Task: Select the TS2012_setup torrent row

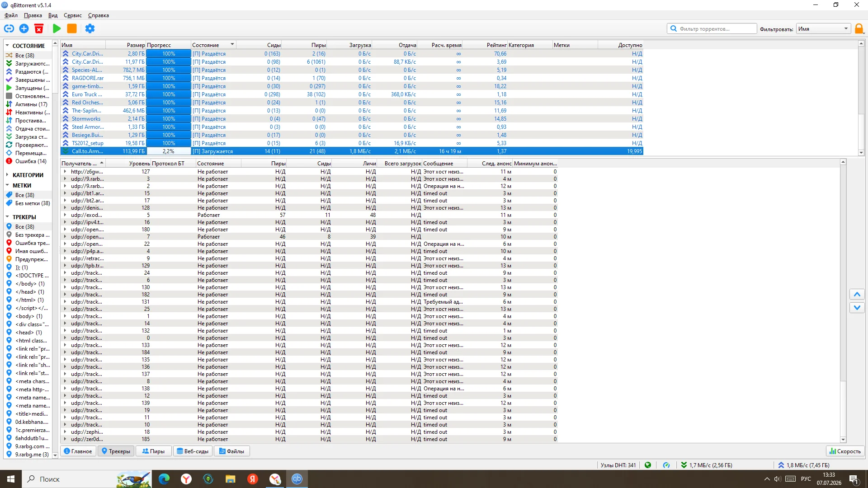Action: (352, 143)
